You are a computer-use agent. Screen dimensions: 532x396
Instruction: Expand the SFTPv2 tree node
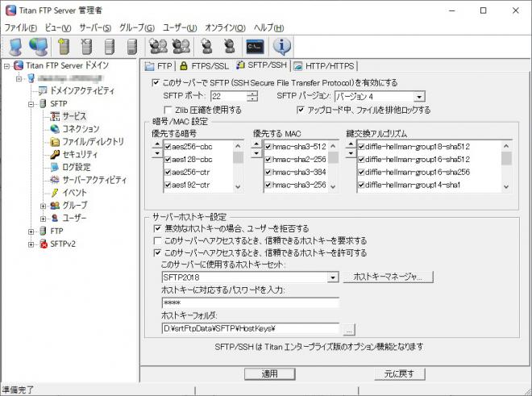pyautogui.click(x=31, y=244)
